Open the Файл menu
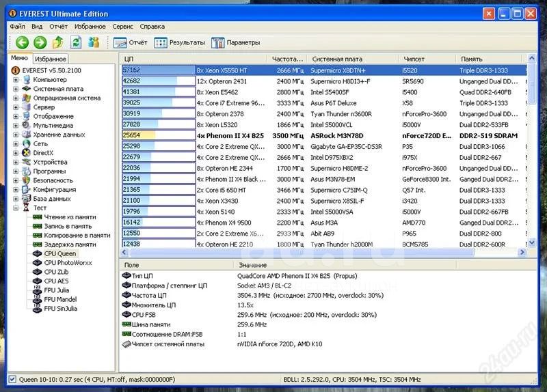The image size is (547, 392). [x=18, y=27]
